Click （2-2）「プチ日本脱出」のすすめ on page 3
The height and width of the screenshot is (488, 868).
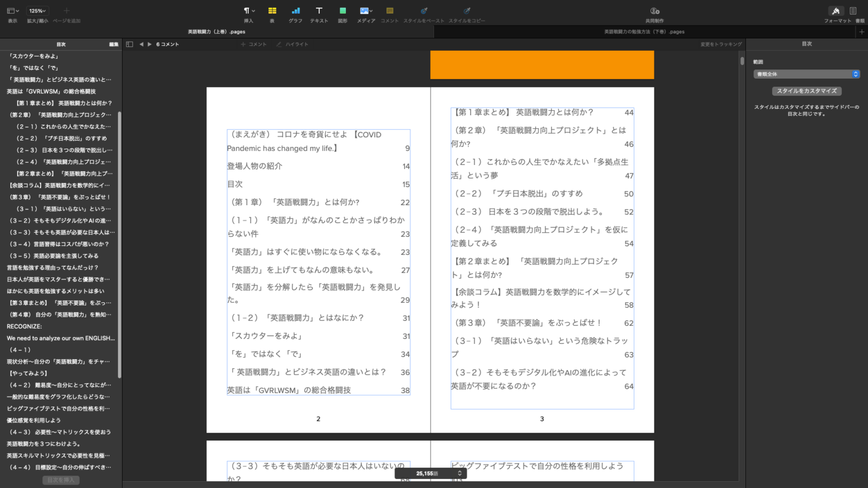tap(517, 194)
